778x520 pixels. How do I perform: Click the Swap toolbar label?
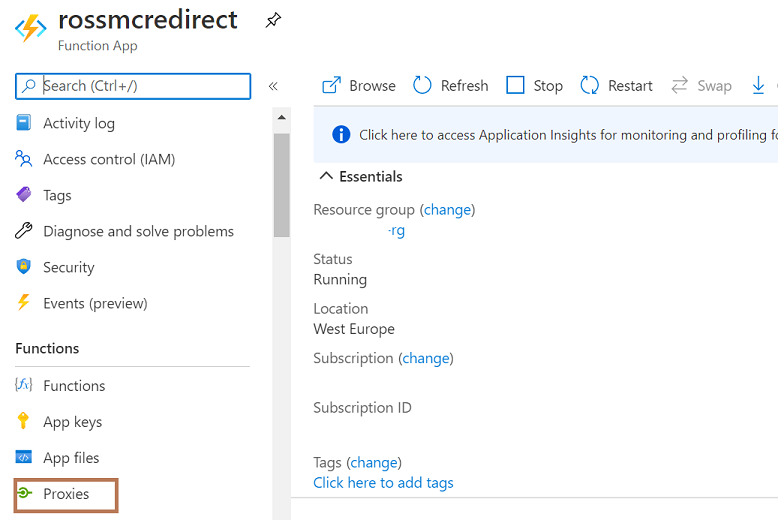pos(714,86)
